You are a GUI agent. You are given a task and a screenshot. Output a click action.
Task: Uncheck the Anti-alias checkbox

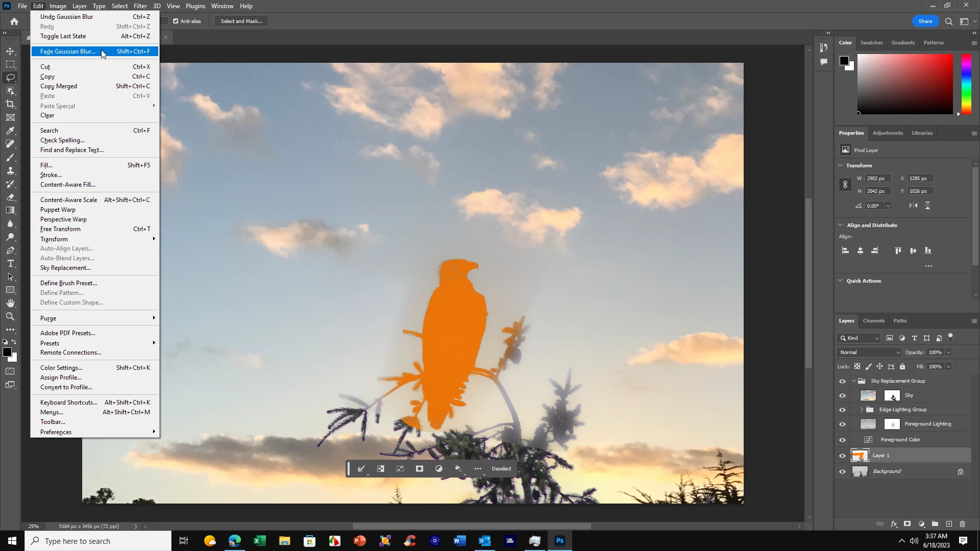[176, 21]
